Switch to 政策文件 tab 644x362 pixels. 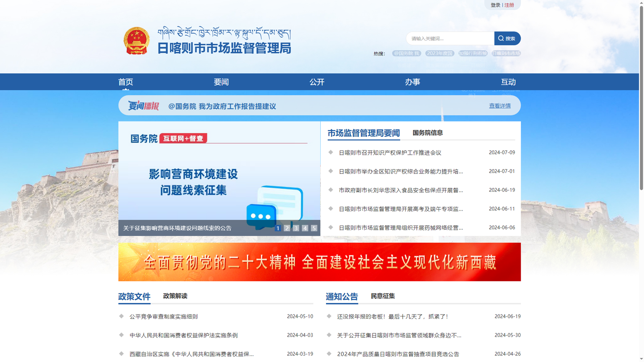click(x=134, y=297)
